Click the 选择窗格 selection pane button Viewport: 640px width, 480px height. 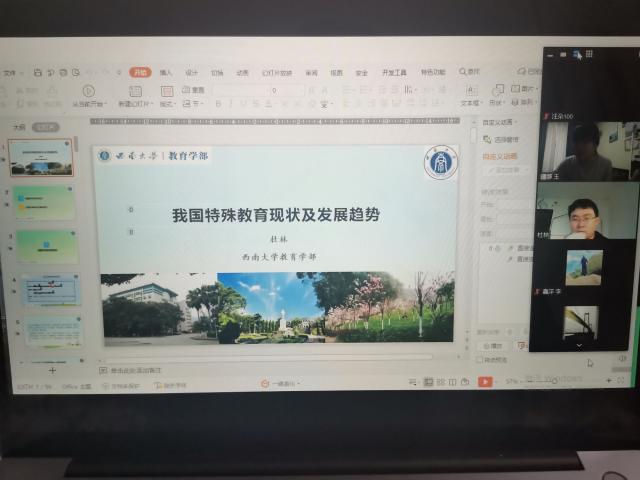click(501, 140)
